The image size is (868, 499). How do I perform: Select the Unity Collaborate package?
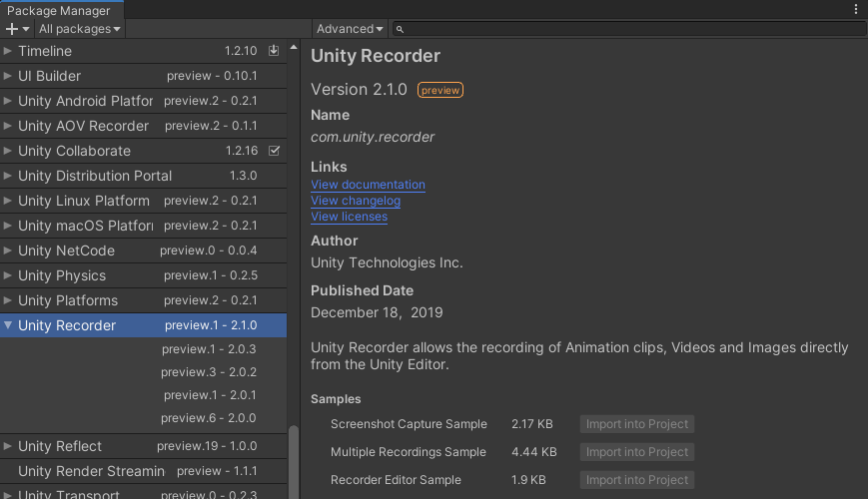click(144, 151)
